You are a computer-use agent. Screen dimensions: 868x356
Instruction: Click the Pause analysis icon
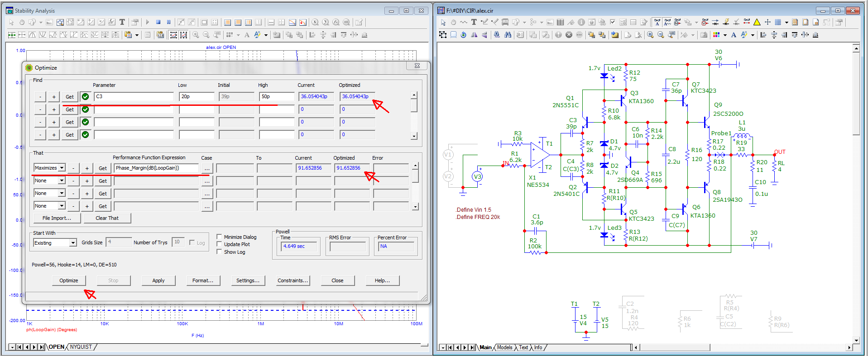tap(169, 22)
